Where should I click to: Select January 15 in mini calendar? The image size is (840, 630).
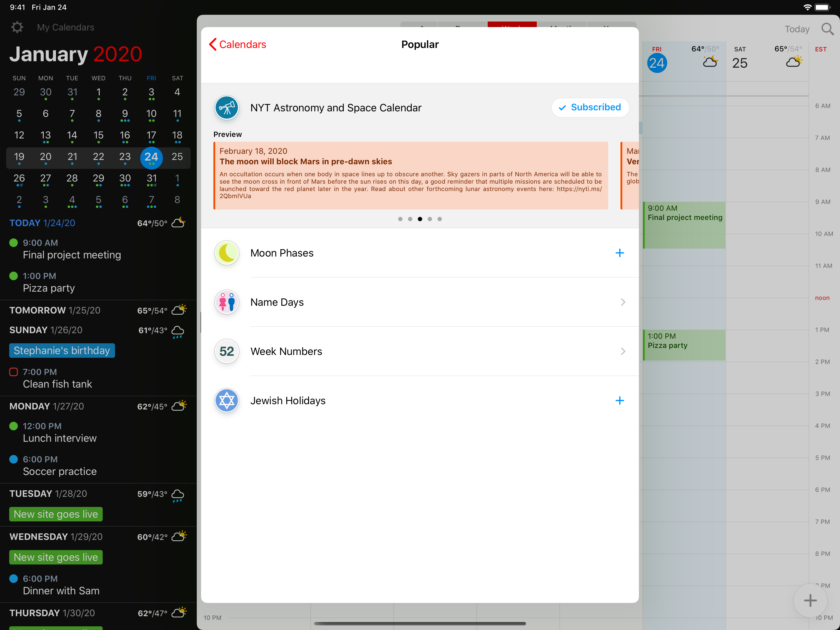(98, 136)
